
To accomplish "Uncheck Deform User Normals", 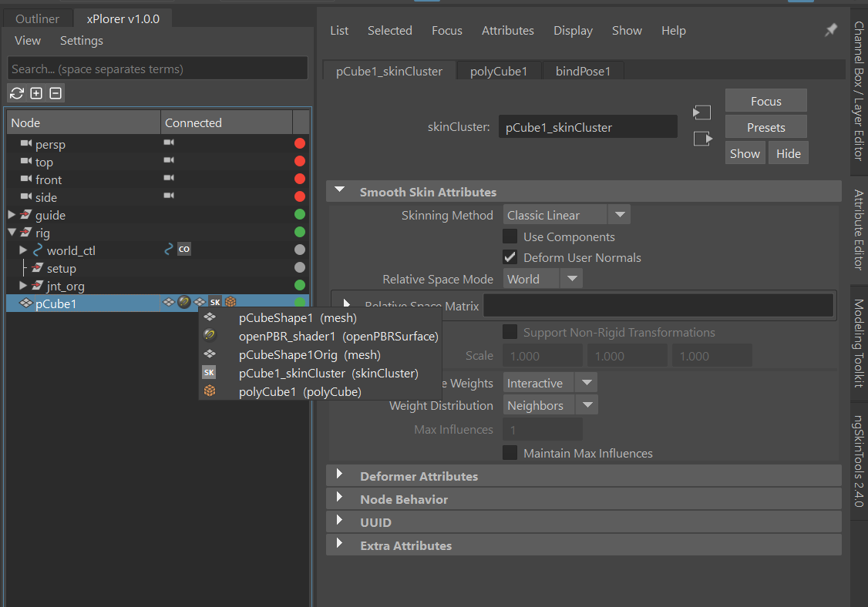I will pos(510,257).
